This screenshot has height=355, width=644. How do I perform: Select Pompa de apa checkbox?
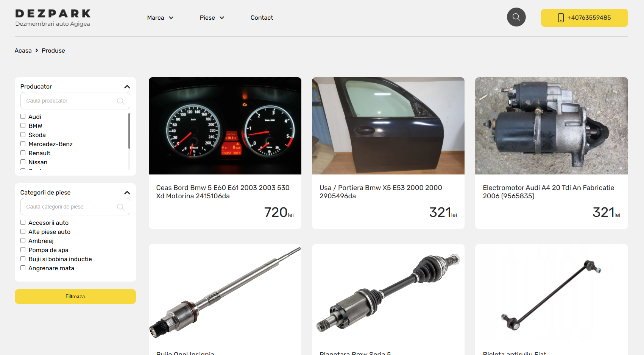[x=23, y=250]
